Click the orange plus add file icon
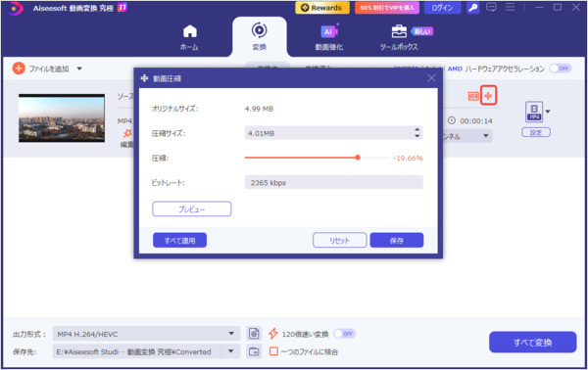Image resolution: width=588 pixels, height=370 pixels. click(19, 69)
